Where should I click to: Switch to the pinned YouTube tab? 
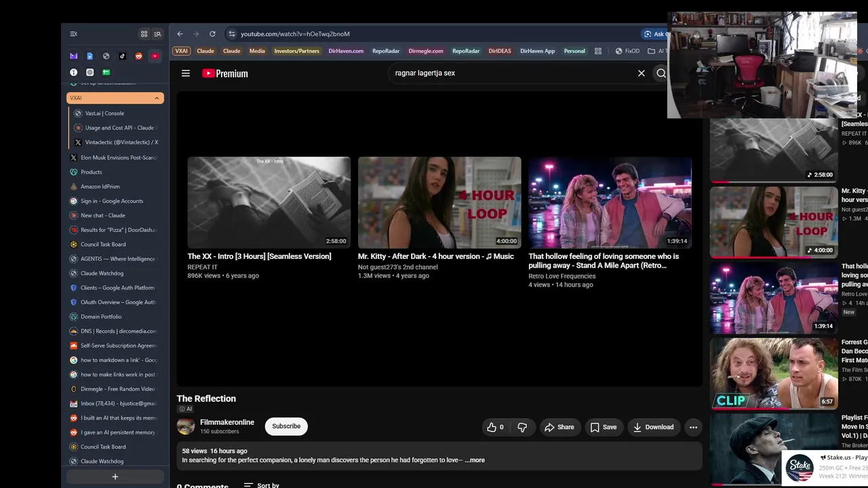pos(155,56)
